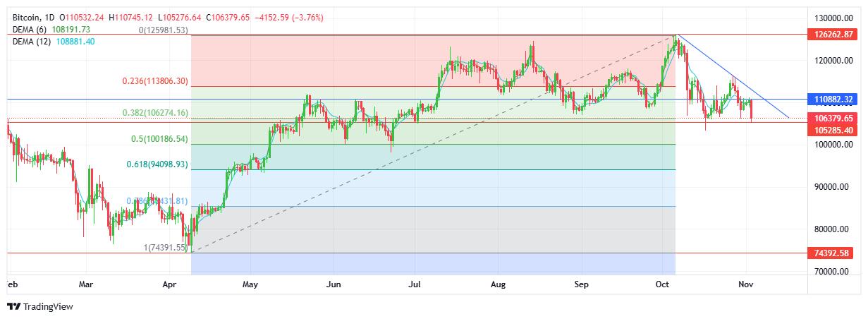
Task: Select the 0.236 Fibonacci level label
Action: point(155,81)
